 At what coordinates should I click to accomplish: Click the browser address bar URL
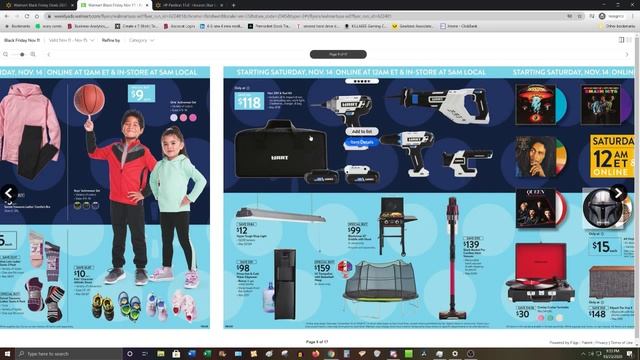(222, 16)
